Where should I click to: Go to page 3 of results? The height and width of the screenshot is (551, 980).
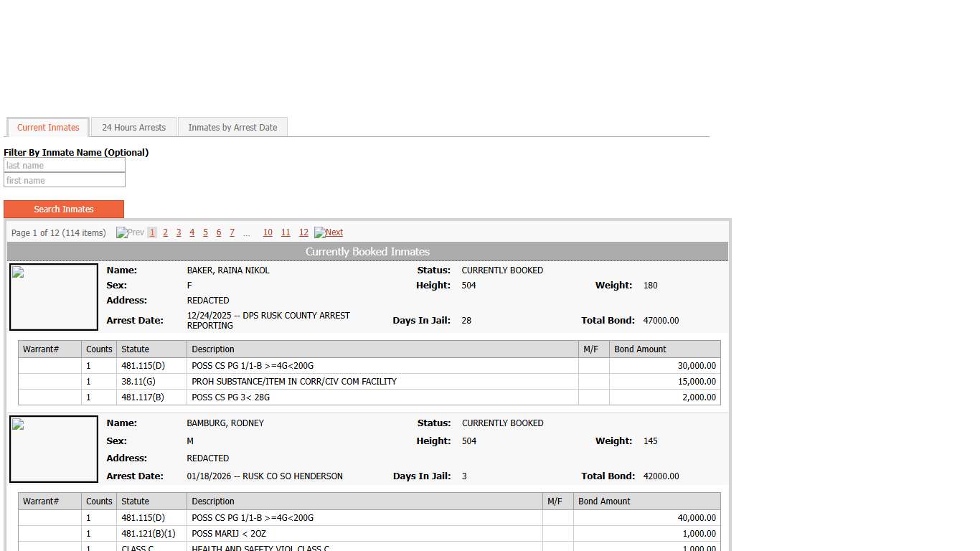179,232
